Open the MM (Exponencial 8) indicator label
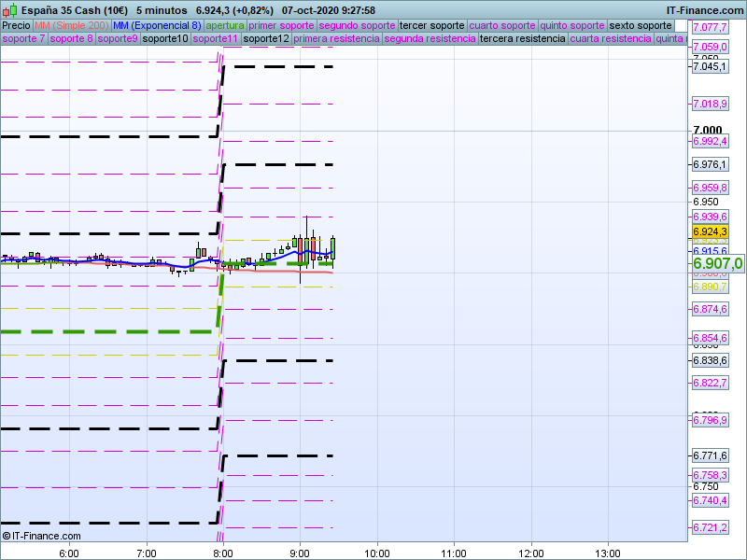The image size is (747, 560). [157, 26]
